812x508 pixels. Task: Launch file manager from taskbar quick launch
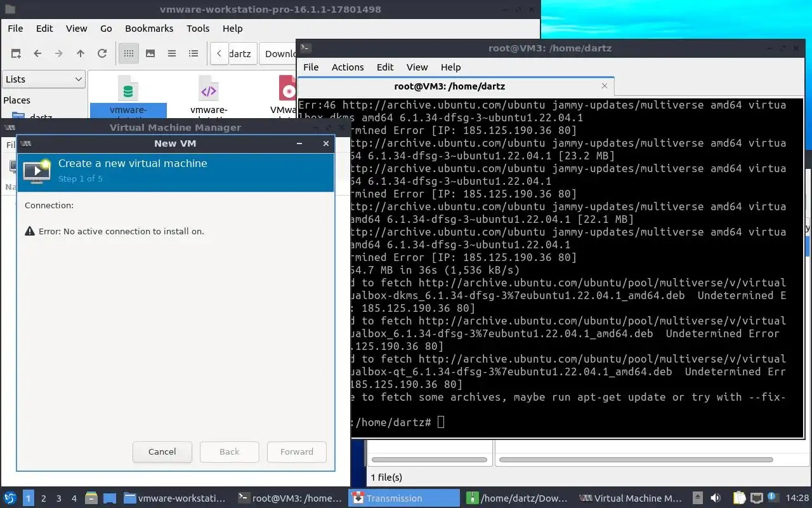coord(91,498)
